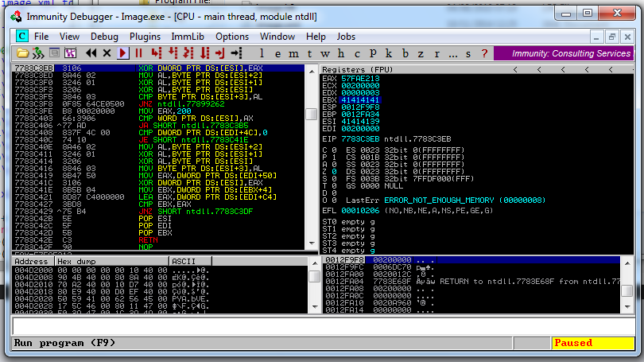Show call stack with 'k'

(x=389, y=53)
